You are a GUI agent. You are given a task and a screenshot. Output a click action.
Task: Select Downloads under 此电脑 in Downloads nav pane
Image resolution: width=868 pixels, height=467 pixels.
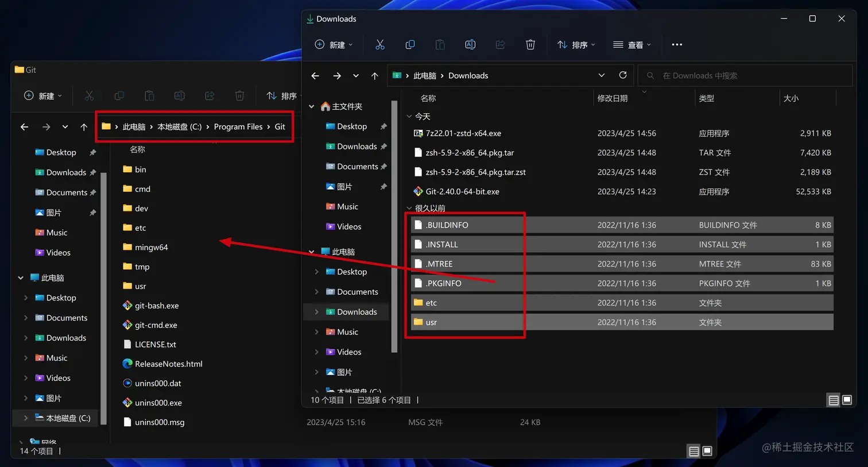(346, 312)
